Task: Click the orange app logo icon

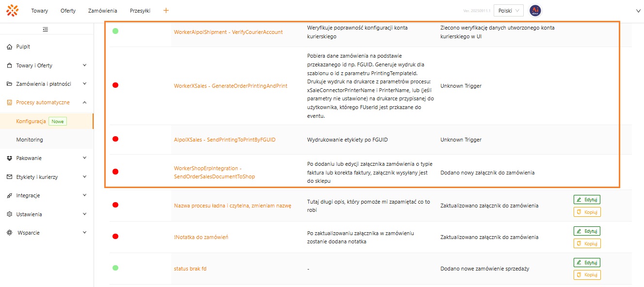Action: pyautogui.click(x=13, y=10)
